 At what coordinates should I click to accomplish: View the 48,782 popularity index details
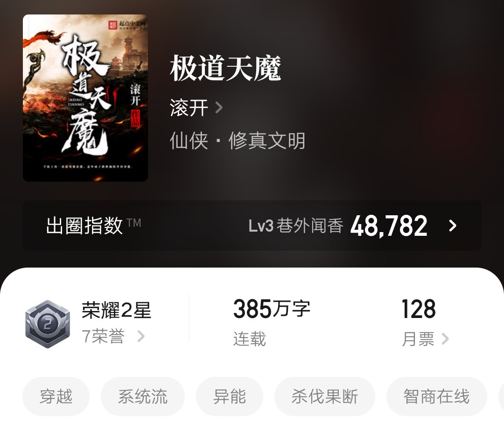[389, 226]
